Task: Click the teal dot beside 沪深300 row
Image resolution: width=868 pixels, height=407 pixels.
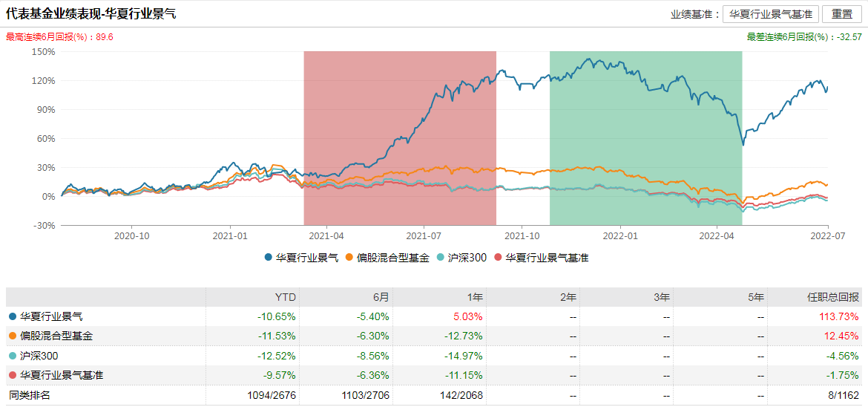Action: pyautogui.click(x=13, y=356)
